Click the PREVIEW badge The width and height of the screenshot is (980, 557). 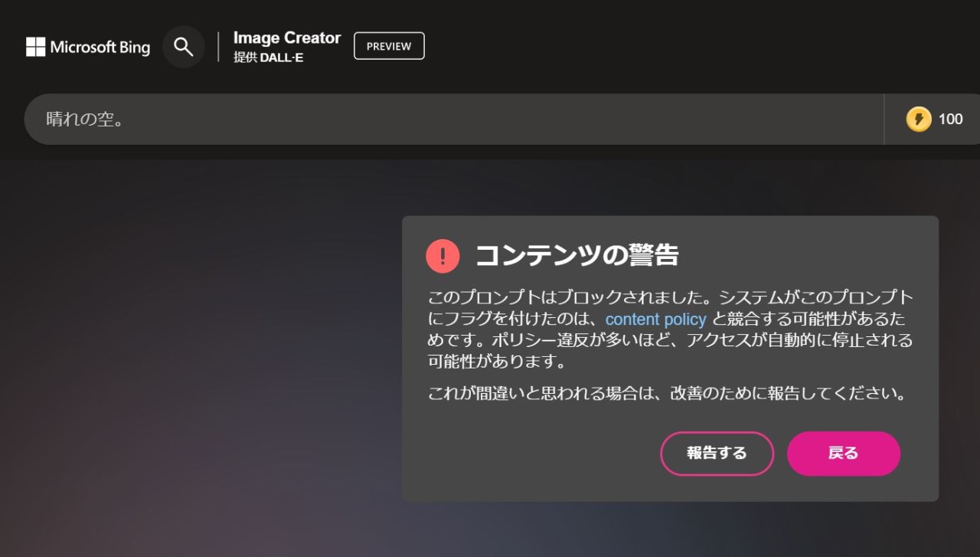point(388,46)
